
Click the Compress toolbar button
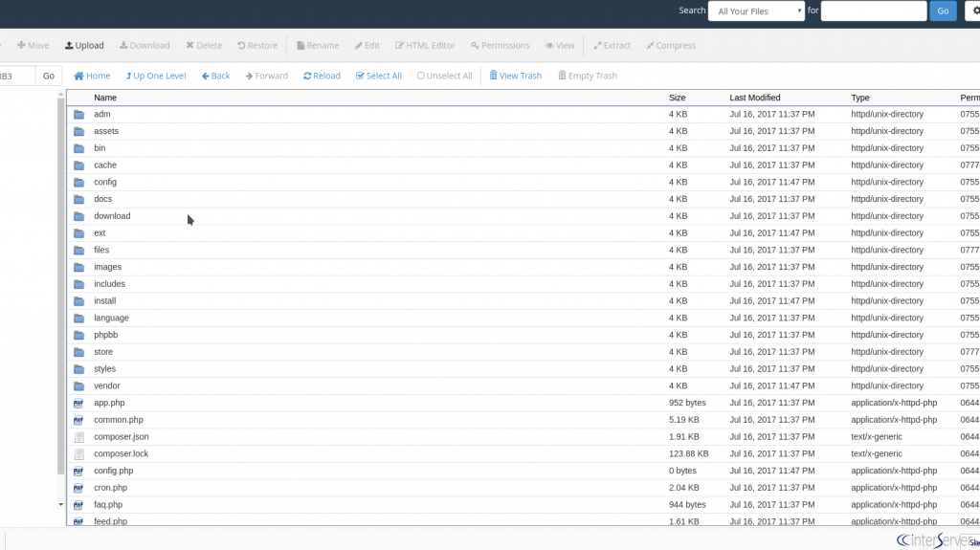click(671, 45)
